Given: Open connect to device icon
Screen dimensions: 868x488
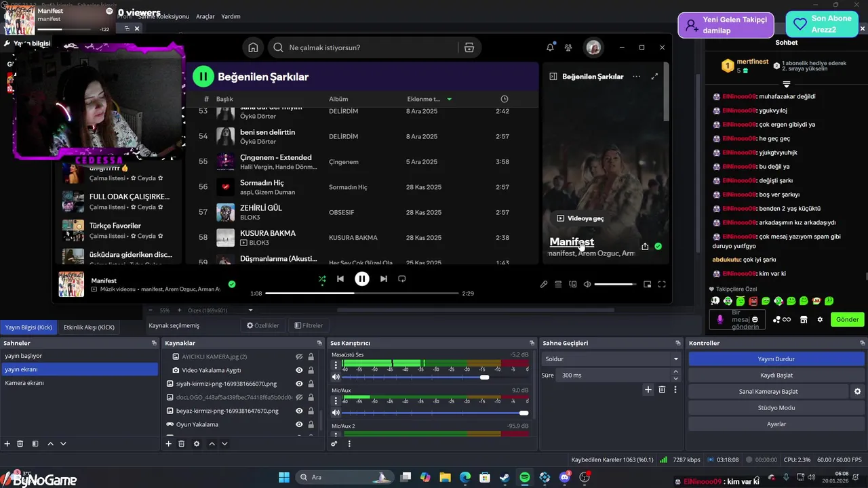Looking at the screenshot, I should [573, 284].
